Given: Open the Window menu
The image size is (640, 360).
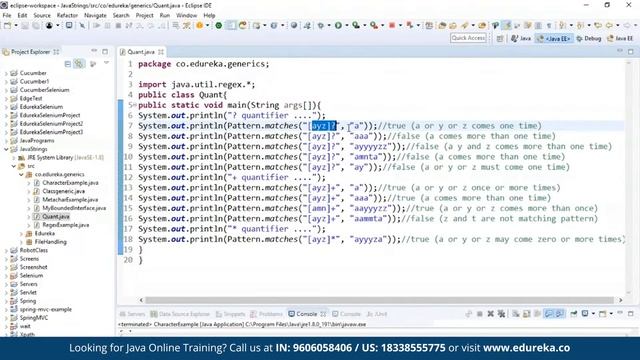Looking at the screenshot, I should point(187,15).
